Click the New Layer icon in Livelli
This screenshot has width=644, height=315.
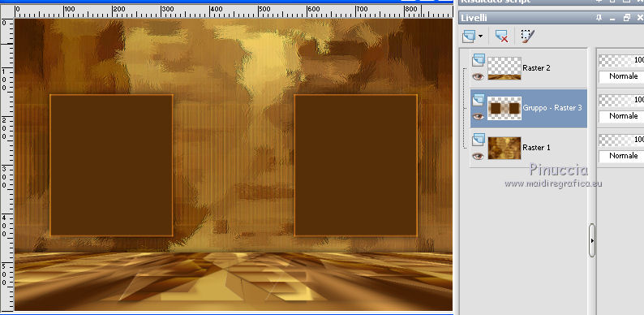[468, 37]
